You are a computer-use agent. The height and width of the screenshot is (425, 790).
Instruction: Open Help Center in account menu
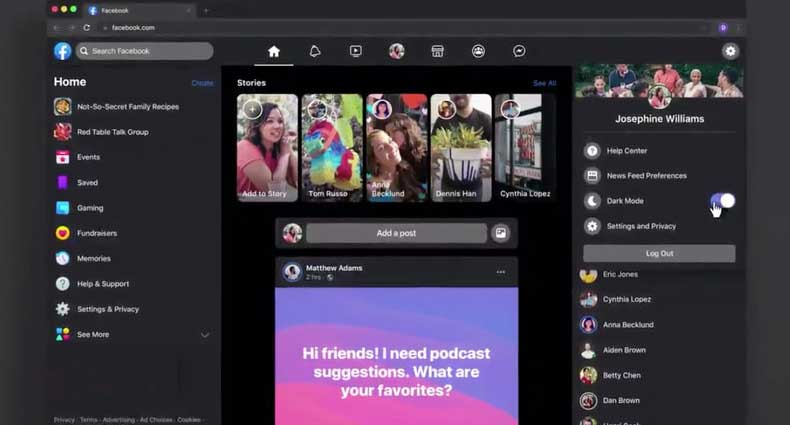[627, 151]
